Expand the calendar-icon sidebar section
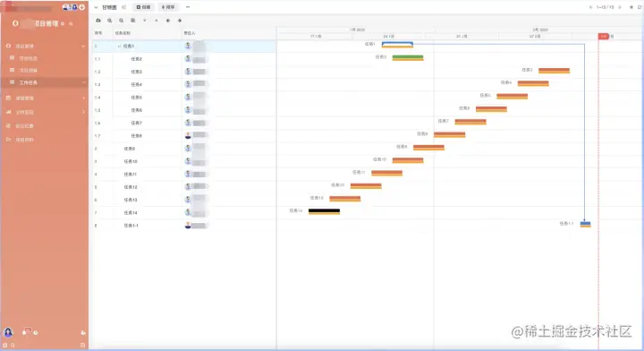 45,98
